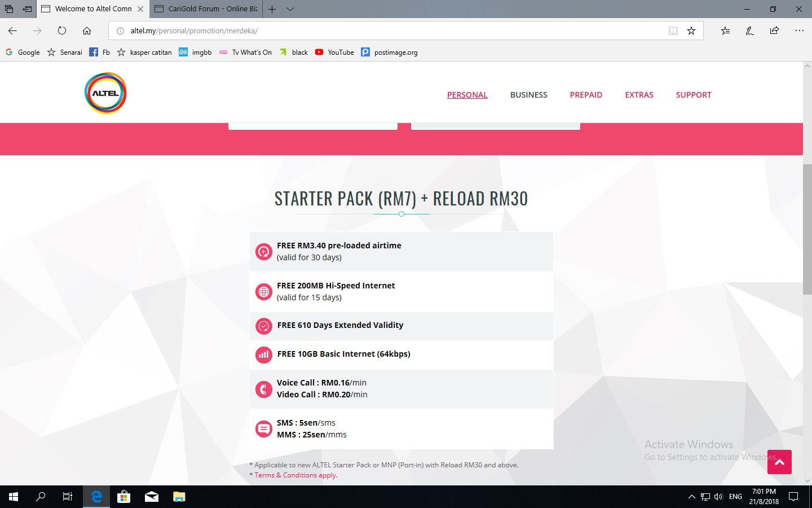Set tabs aside icon
The width and height of the screenshot is (812, 508).
27,9
